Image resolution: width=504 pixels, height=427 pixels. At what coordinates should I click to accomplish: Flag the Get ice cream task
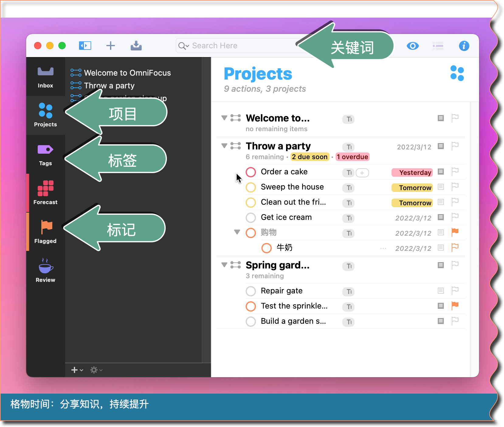tap(455, 217)
